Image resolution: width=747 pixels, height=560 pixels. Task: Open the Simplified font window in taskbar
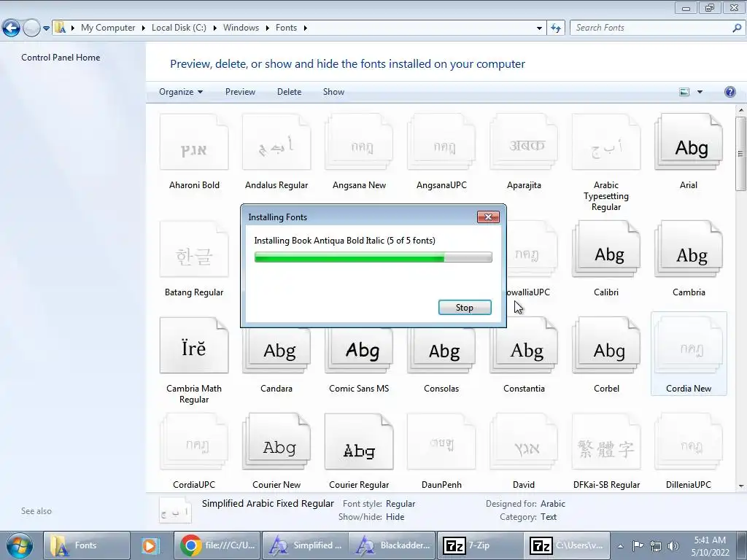click(306, 545)
